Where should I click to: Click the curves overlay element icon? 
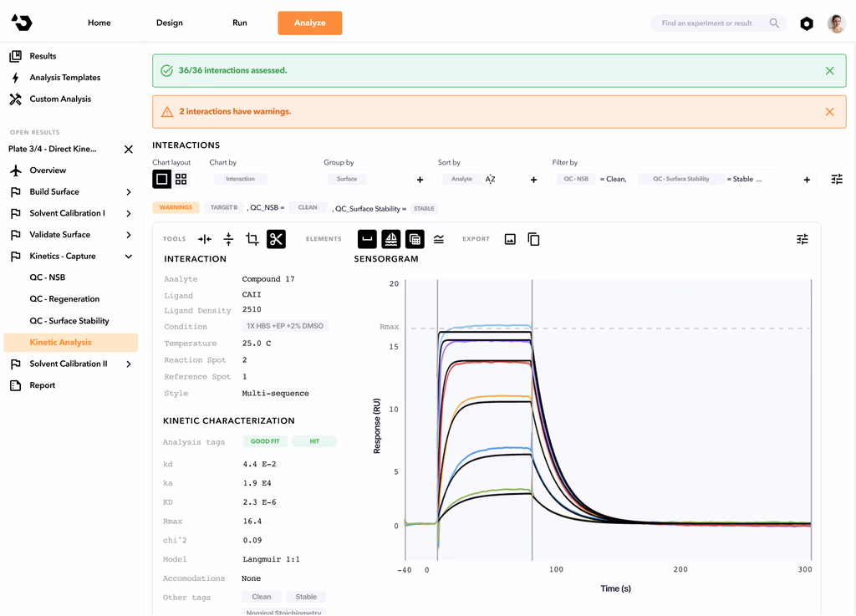(x=439, y=238)
